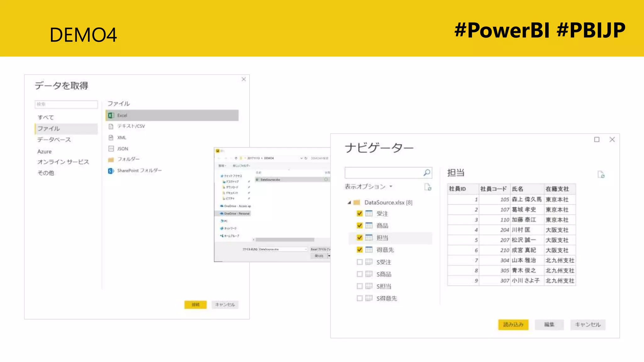The image size is (644, 362).
Task: Uncheck the 担当 table checkbox
Action: (360, 238)
